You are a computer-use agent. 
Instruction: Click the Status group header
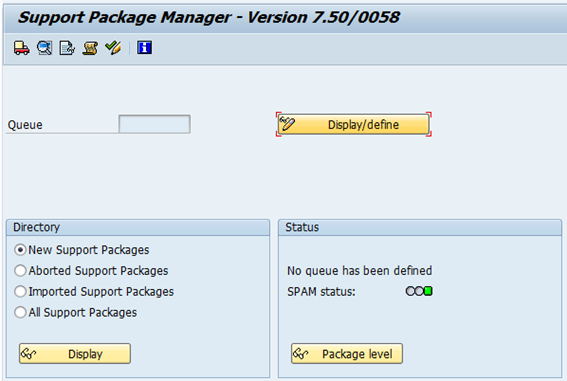click(x=420, y=227)
